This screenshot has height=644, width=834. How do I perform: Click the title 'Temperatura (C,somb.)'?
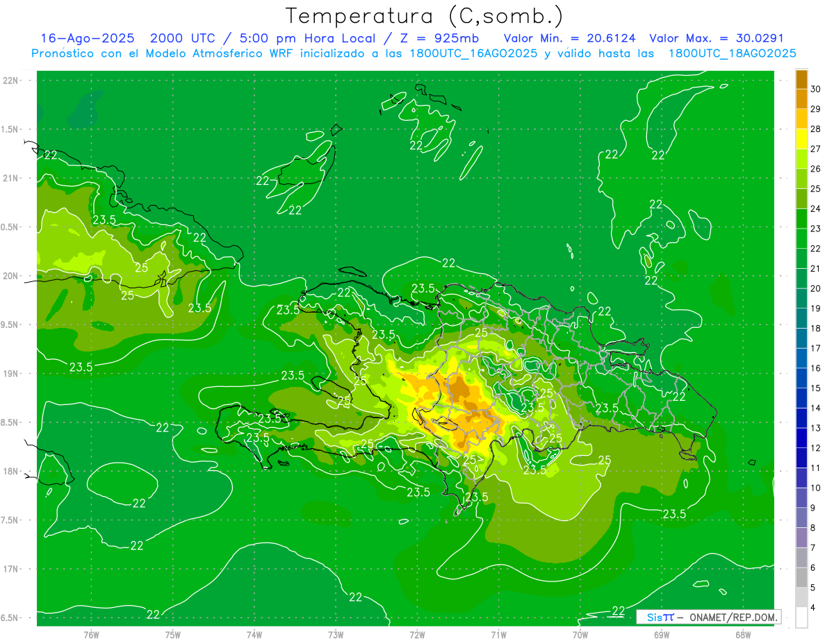click(424, 16)
